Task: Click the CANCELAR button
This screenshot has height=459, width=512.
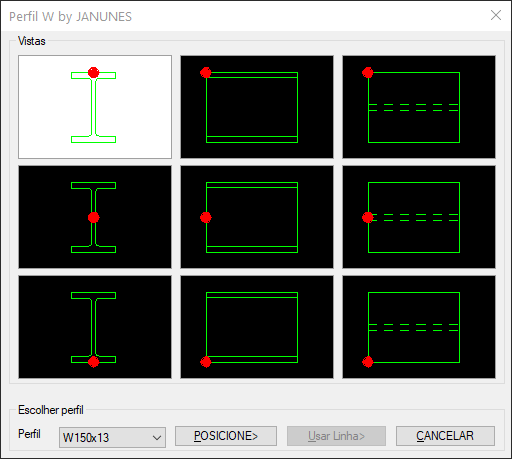Action: tap(445, 436)
